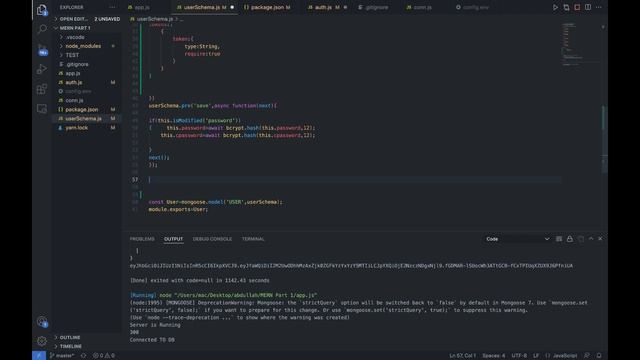Open Run and Debug view
This screenshot has width=640, height=360.
point(42,69)
